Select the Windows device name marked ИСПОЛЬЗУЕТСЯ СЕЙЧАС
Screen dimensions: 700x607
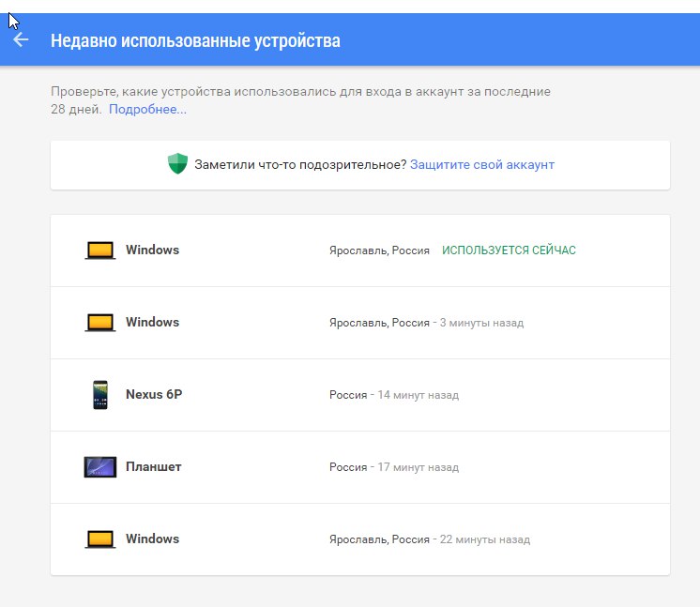pyautogui.click(x=152, y=250)
